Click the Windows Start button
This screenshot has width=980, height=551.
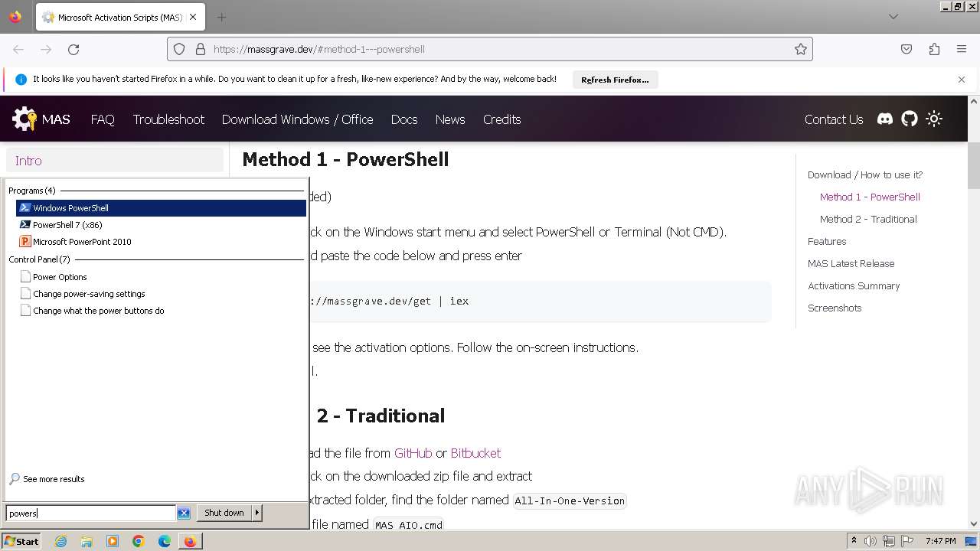[x=21, y=541]
